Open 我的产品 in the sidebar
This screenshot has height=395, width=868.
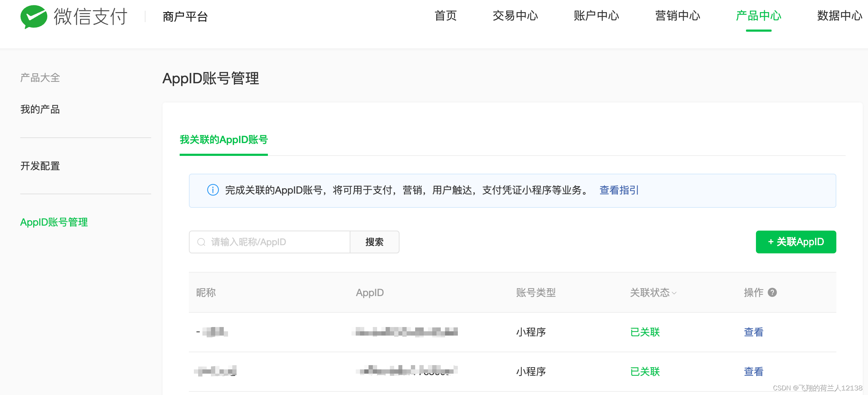pos(40,110)
